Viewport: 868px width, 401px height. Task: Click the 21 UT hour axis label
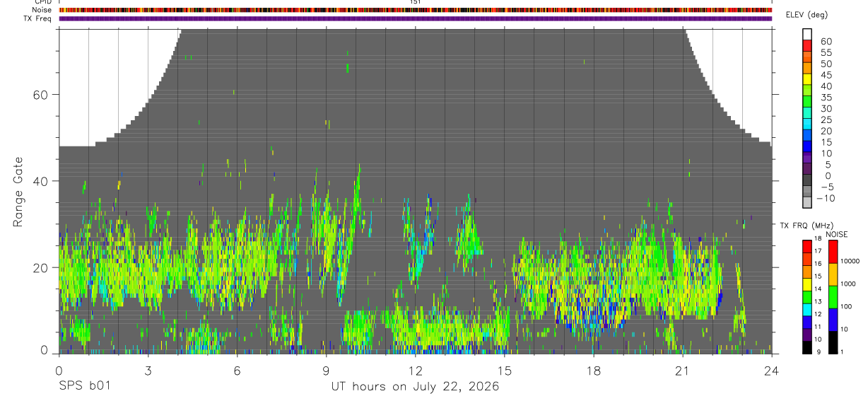682,369
